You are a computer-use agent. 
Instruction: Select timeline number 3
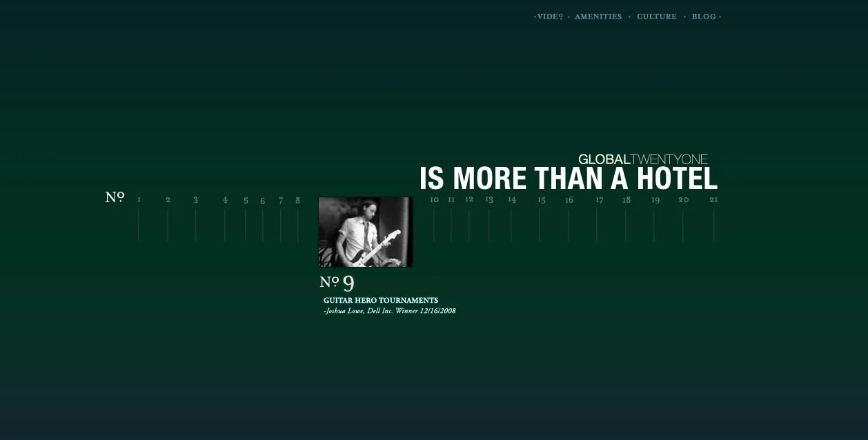point(195,200)
